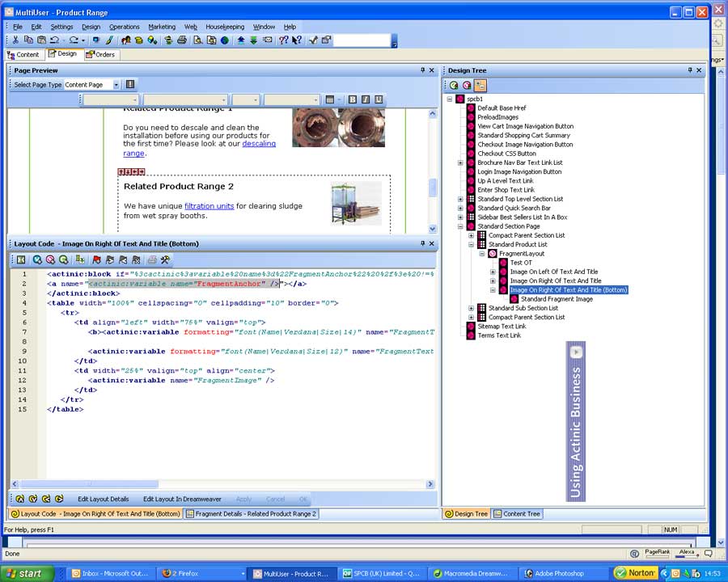Expand Brochure Nav Bar Text Link List
Image resolution: width=728 pixels, height=582 pixels.
[460, 162]
